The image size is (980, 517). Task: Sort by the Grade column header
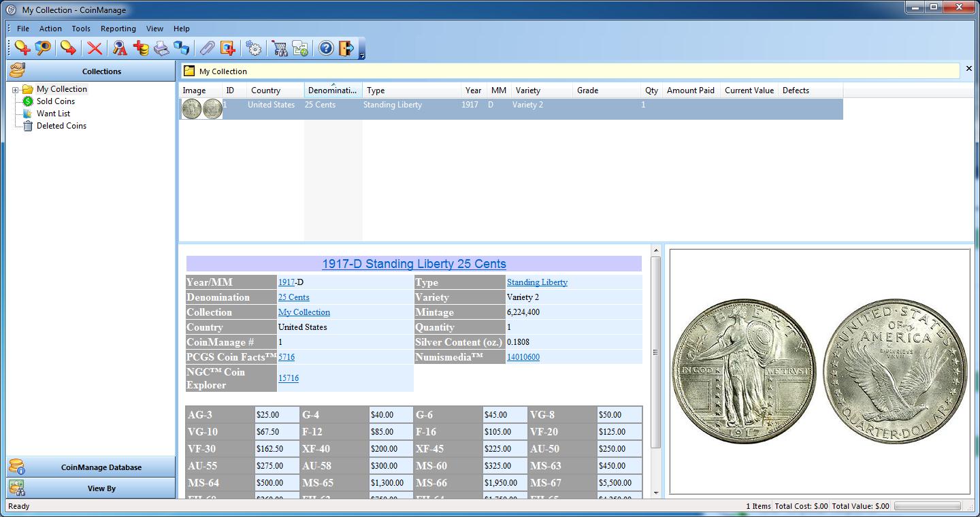tap(606, 90)
